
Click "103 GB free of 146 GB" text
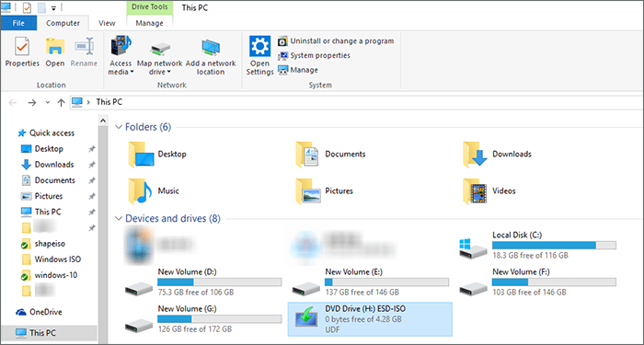click(529, 293)
